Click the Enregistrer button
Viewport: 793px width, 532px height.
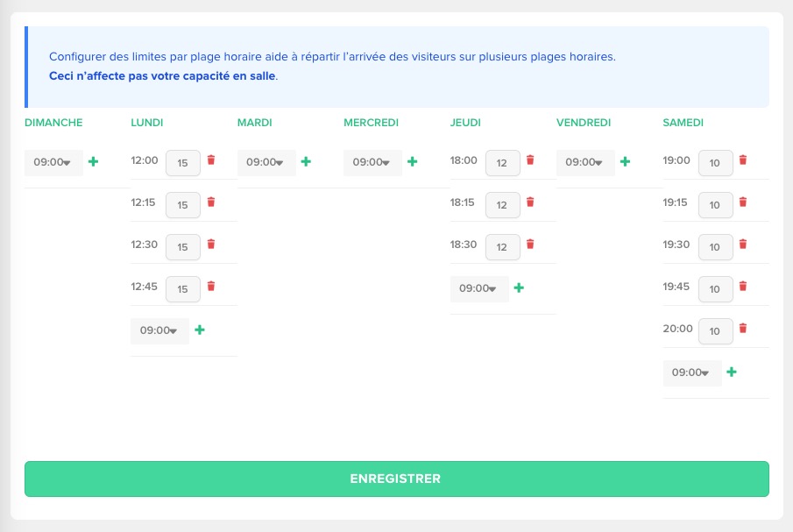396,479
